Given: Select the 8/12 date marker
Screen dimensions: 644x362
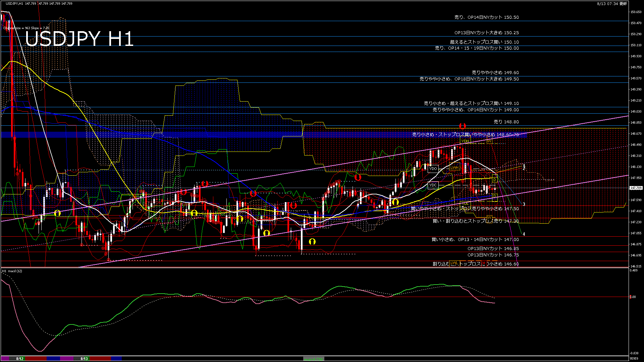Looking at the screenshot, I should 20,359.
